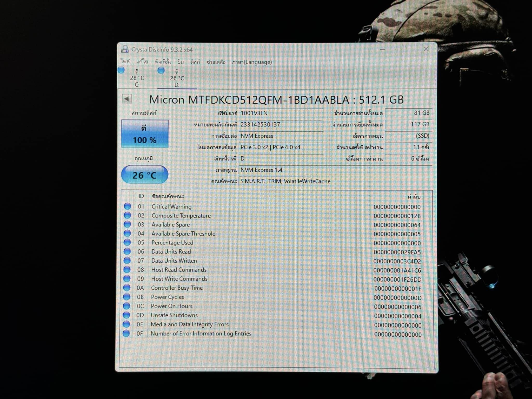Click the 26 °C temperature button

click(x=145, y=175)
